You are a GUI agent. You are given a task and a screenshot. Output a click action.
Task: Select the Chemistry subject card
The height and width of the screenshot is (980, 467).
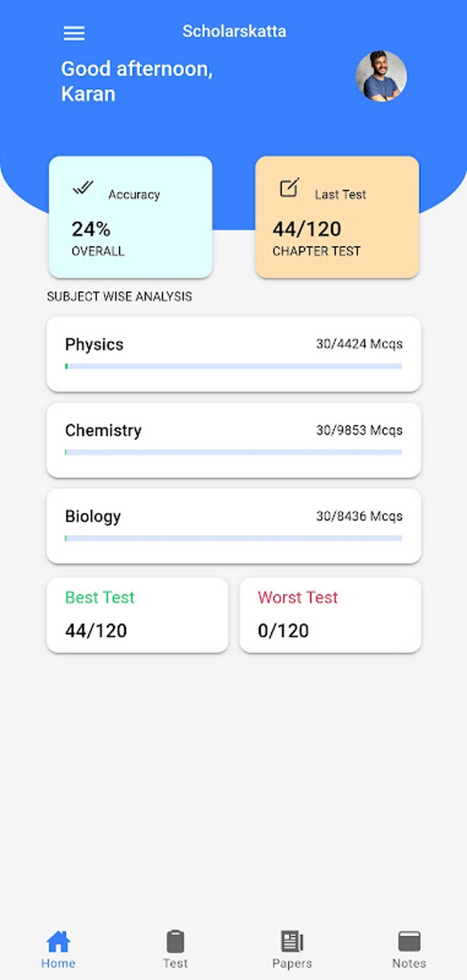(233, 440)
